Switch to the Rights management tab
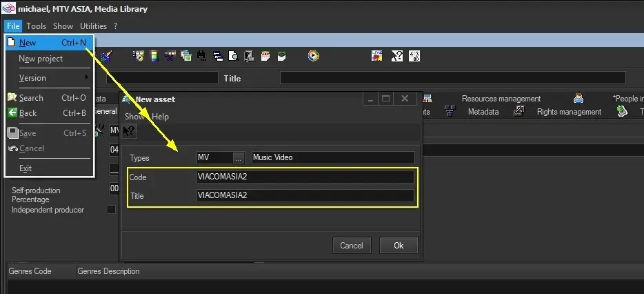The width and height of the screenshot is (644, 294). (x=569, y=112)
